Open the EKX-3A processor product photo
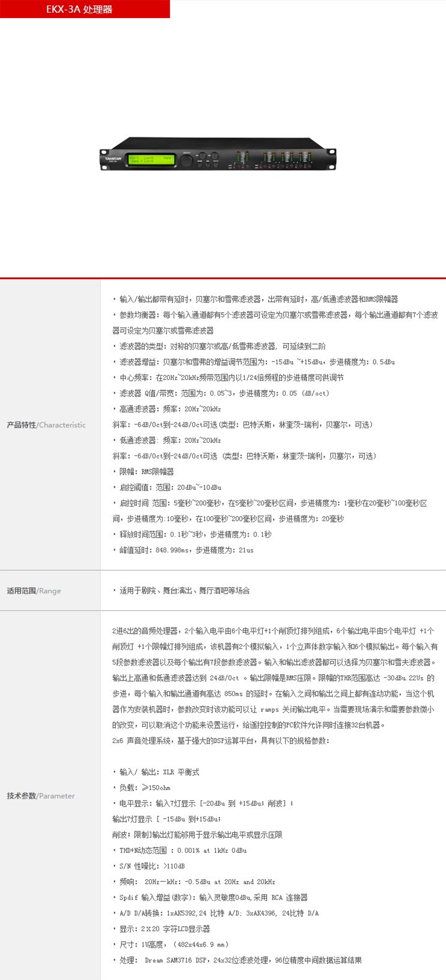 [x=218, y=154]
